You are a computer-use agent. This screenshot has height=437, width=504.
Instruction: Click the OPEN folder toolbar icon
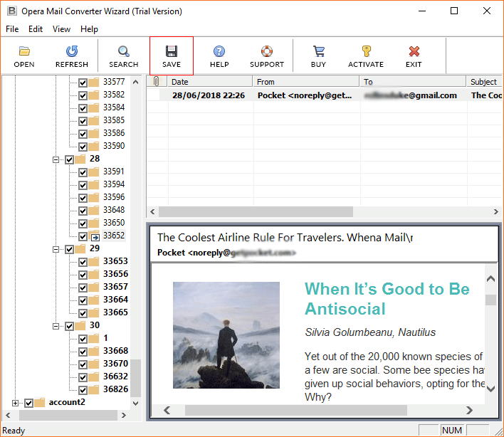[x=24, y=51]
